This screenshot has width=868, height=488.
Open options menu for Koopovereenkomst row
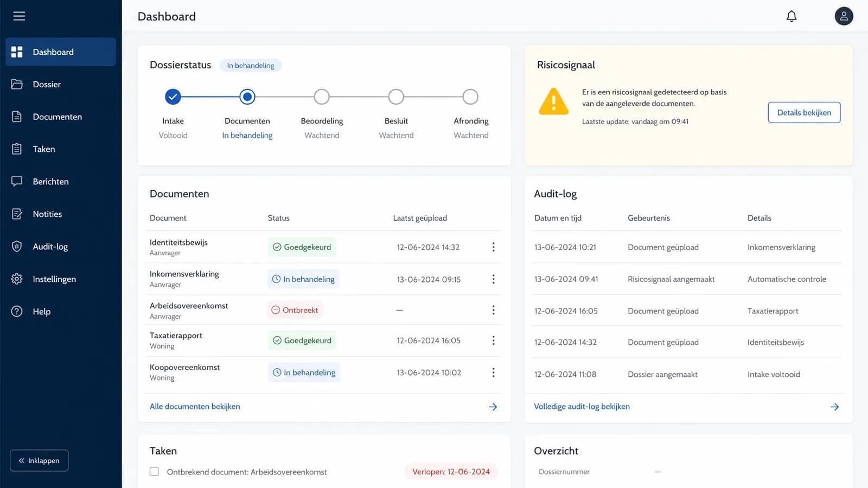(493, 373)
